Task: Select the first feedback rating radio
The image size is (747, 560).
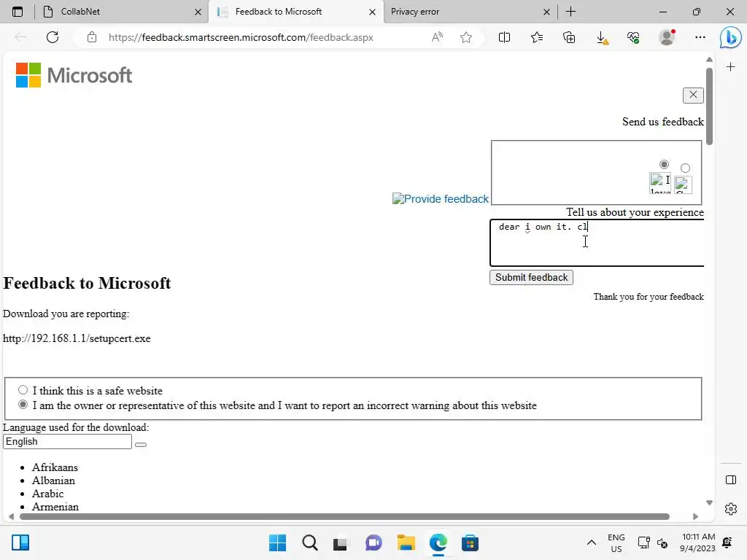Action: click(x=664, y=164)
